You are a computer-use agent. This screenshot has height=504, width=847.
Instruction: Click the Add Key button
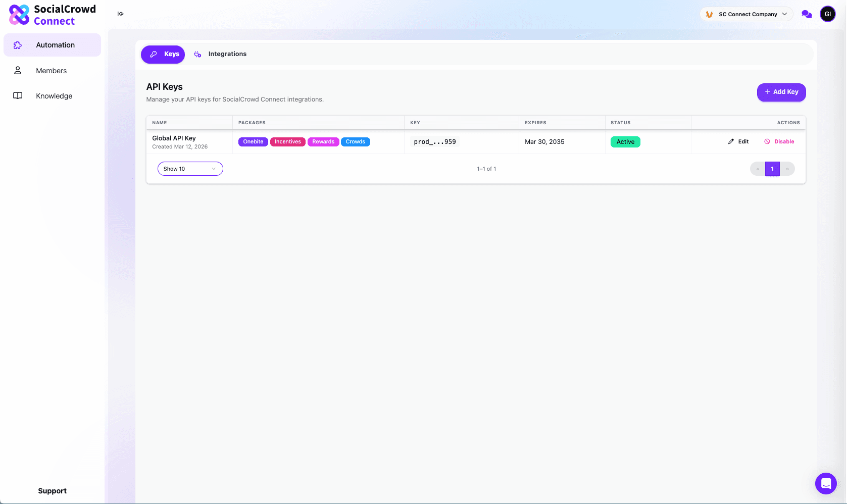pyautogui.click(x=781, y=92)
